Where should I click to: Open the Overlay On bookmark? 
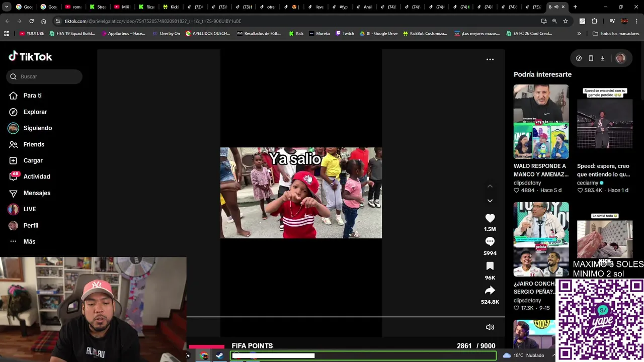coord(166,34)
